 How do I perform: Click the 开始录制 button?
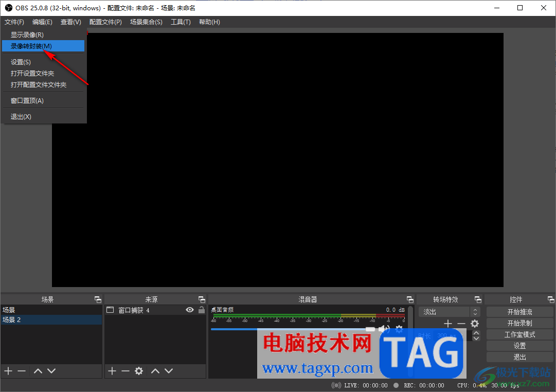tap(519, 323)
